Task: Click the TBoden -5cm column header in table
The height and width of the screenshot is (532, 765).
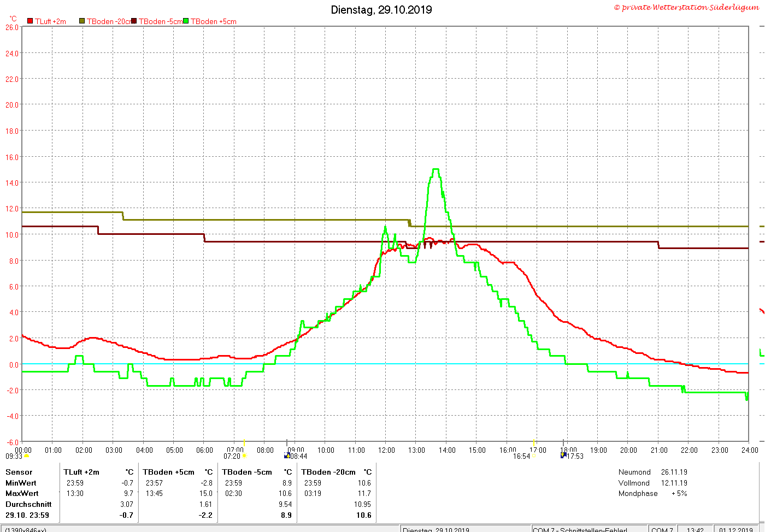Action: point(247,472)
